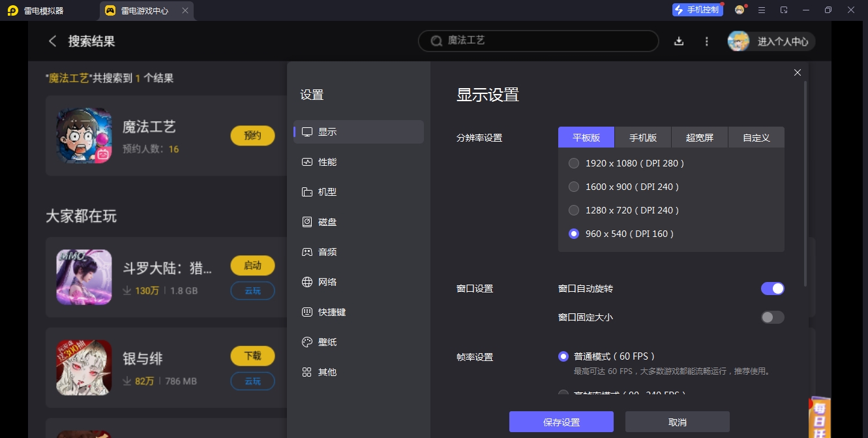The image size is (868, 438).
Task: Click the 银与绯 game title
Action: [143, 358]
